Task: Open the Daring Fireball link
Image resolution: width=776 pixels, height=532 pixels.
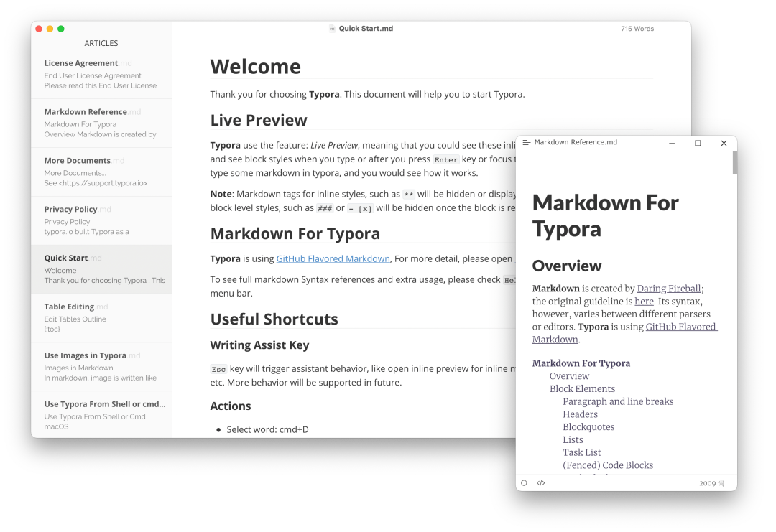Action: click(669, 289)
